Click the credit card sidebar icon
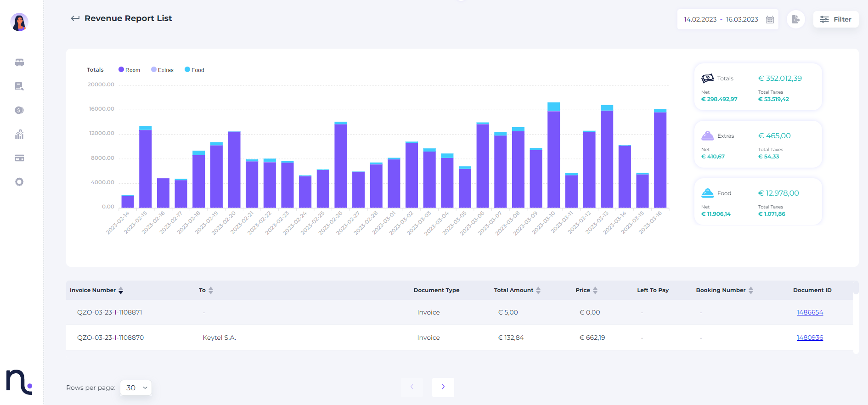Image resolution: width=868 pixels, height=405 pixels. 19,158
